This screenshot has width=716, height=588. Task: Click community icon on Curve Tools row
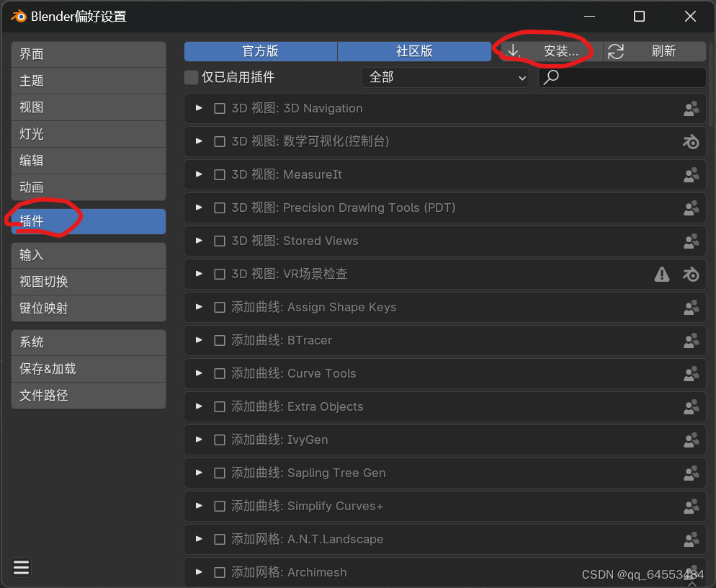[x=691, y=373]
